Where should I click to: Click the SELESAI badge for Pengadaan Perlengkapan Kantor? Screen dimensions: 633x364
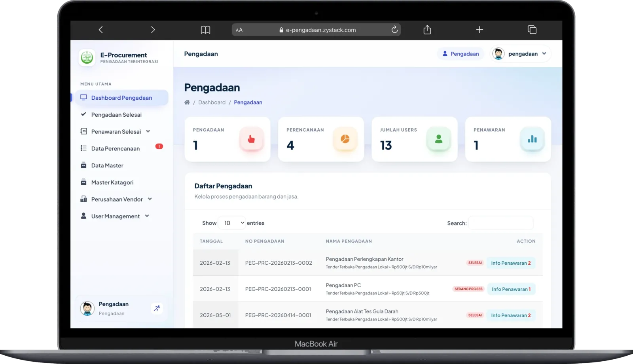click(x=475, y=263)
